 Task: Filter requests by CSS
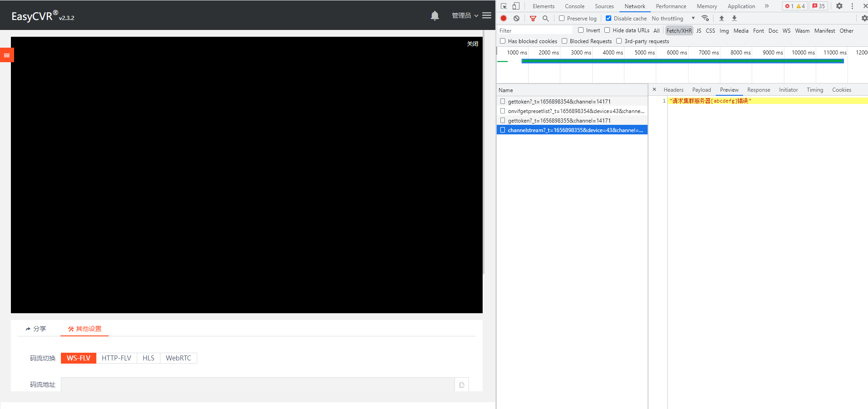coord(710,31)
